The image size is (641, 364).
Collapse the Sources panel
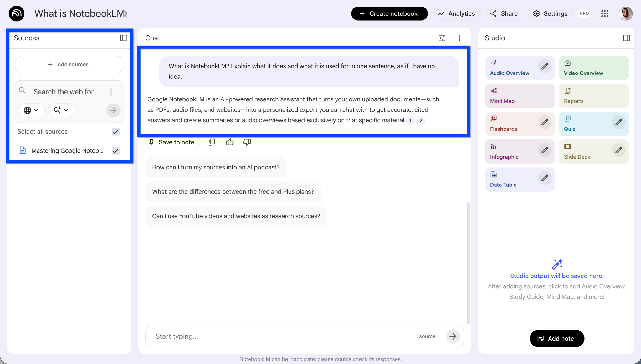point(123,38)
